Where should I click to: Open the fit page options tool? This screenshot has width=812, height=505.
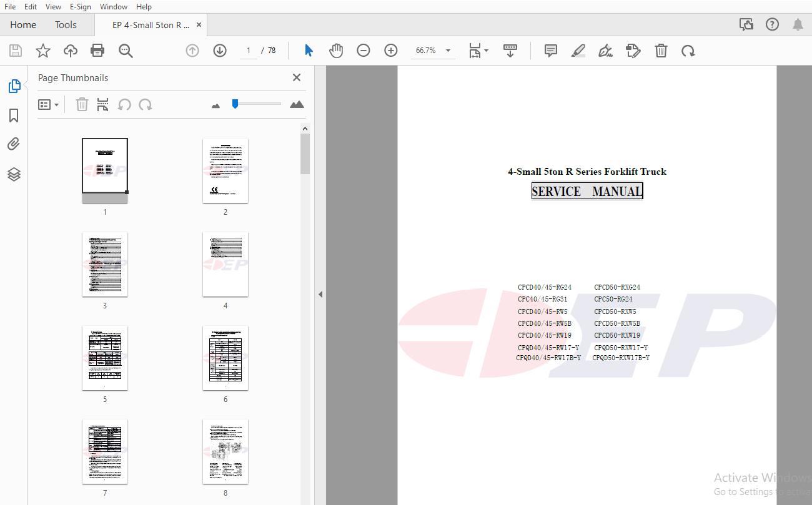coord(478,51)
